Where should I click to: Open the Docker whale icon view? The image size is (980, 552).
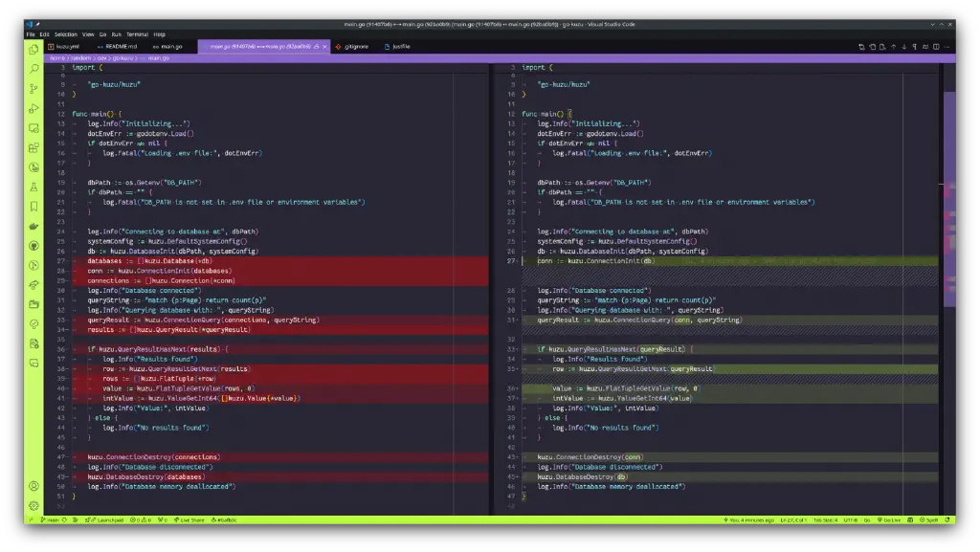[x=33, y=226]
